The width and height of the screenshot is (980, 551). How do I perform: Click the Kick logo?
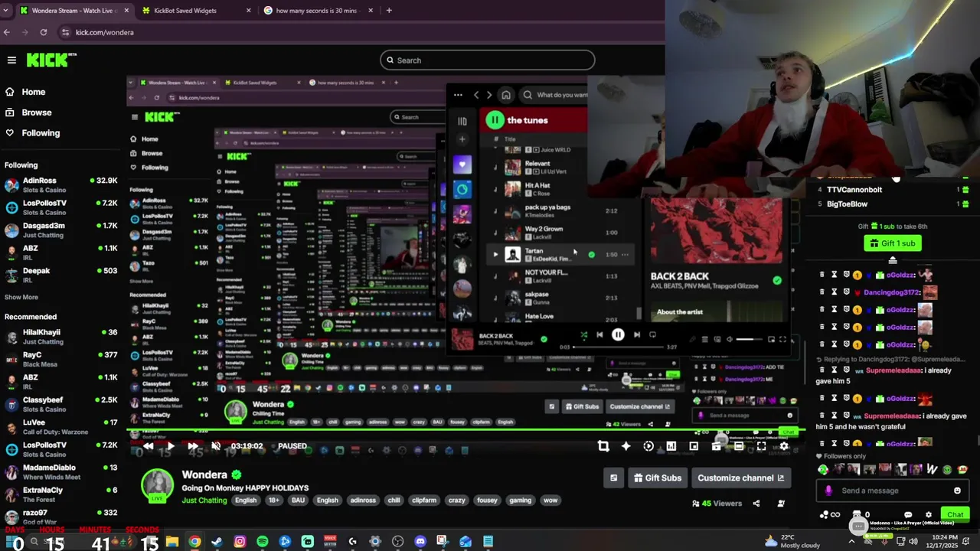(x=51, y=60)
